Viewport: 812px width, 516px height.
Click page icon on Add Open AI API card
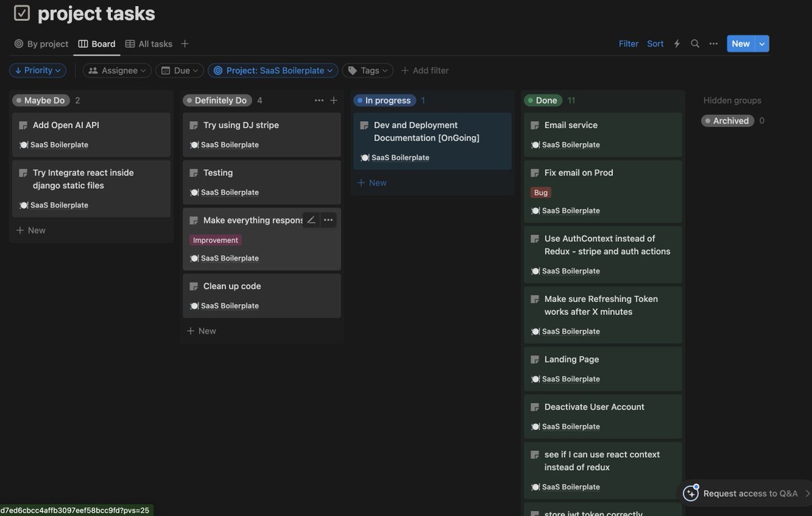tap(23, 125)
